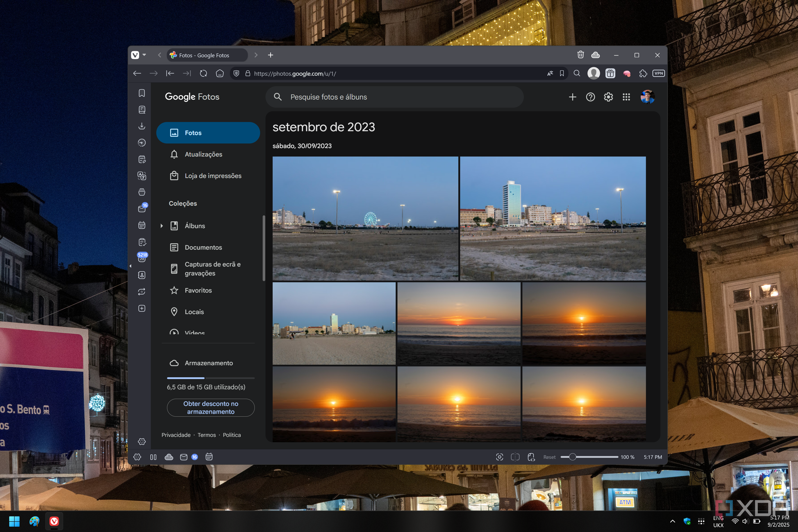Open Vivaldi settings gear in status bar

[137, 457]
